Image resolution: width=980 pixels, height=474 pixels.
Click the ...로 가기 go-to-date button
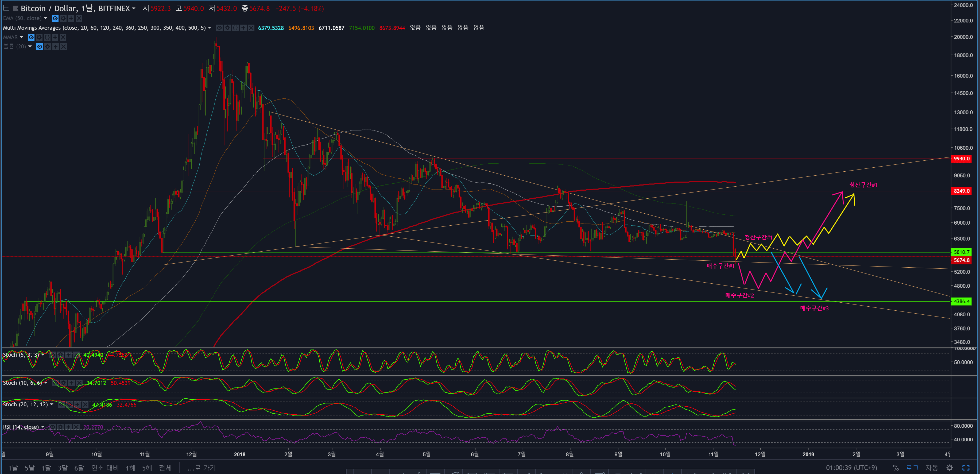pyautogui.click(x=202, y=468)
